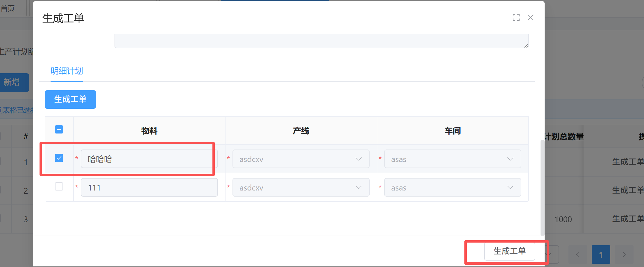Open first row 产线 asdcxv dropdown
The width and height of the screenshot is (644, 267).
click(300, 159)
